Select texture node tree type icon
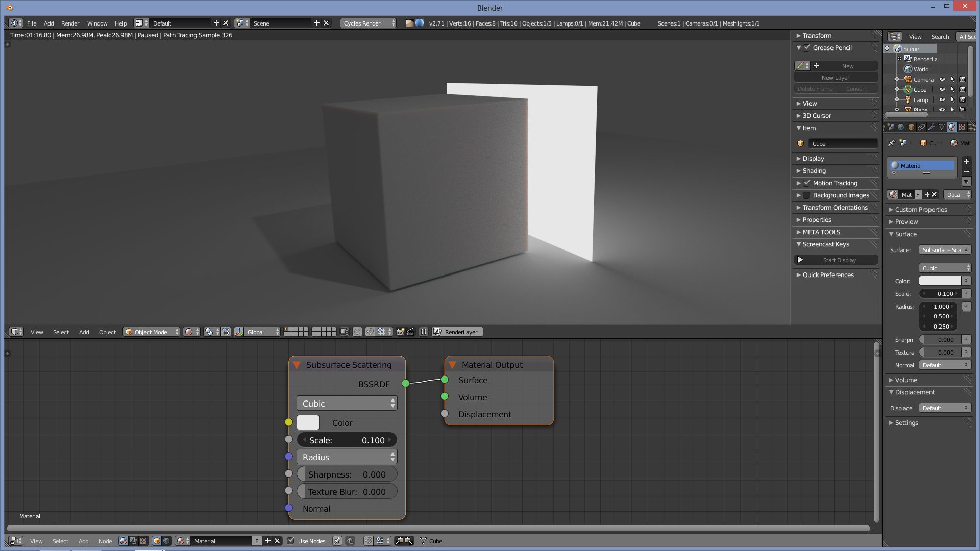The image size is (980, 551). 143,541
